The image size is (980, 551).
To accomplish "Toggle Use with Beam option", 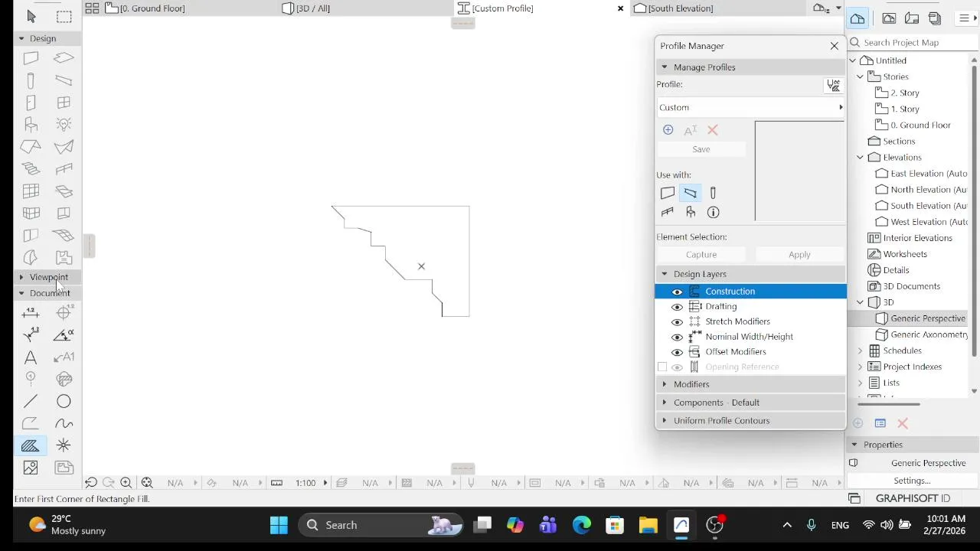I will pyautogui.click(x=690, y=193).
